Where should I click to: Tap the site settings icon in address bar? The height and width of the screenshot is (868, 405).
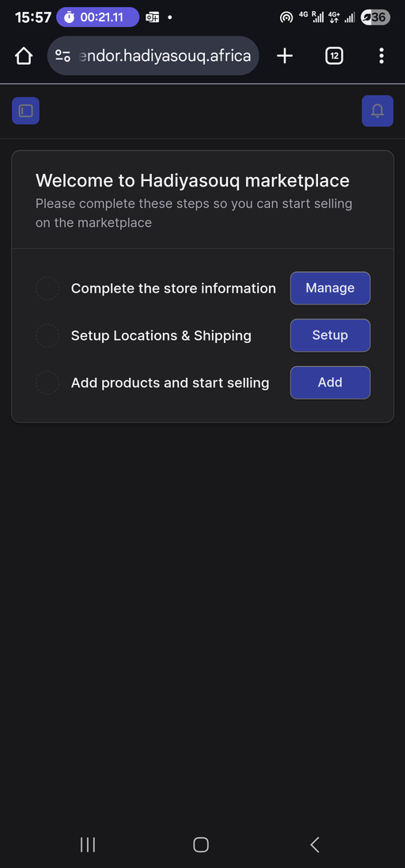point(63,55)
